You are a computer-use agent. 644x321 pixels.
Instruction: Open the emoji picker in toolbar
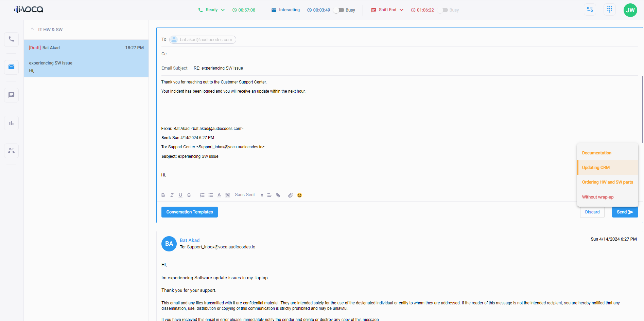click(299, 195)
